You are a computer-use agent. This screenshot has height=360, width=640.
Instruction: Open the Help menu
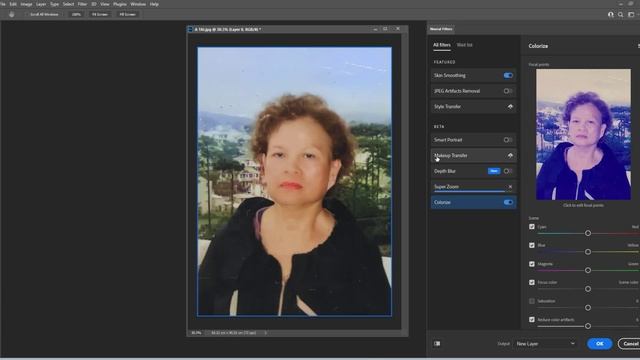(x=154, y=4)
